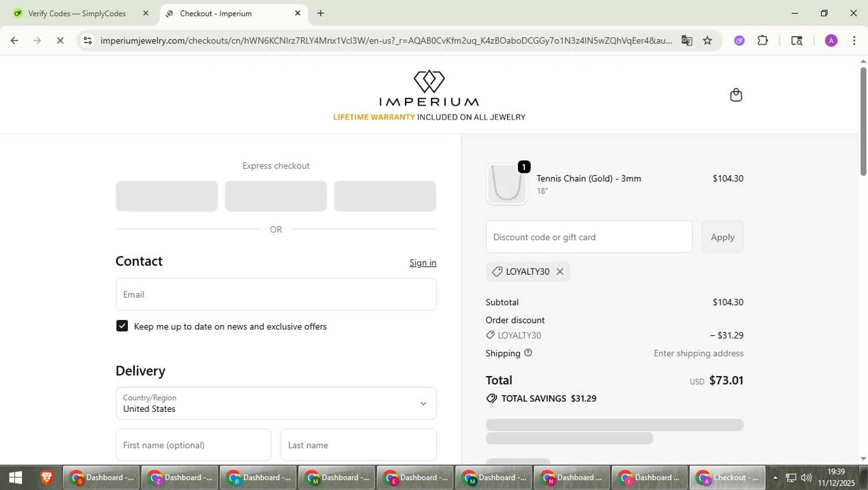Viewport: 868px width, 490px height.
Task: Click the Sign in link
Action: 423,263
